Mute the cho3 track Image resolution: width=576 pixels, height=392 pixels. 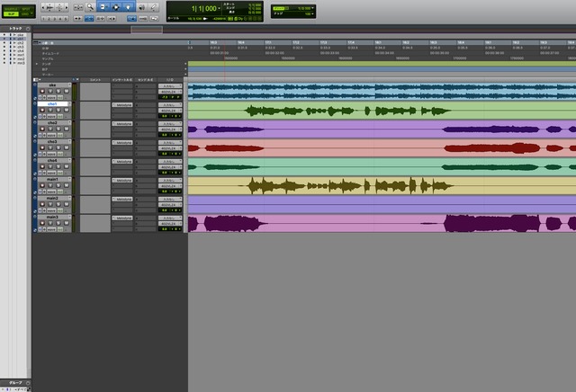pos(62,148)
